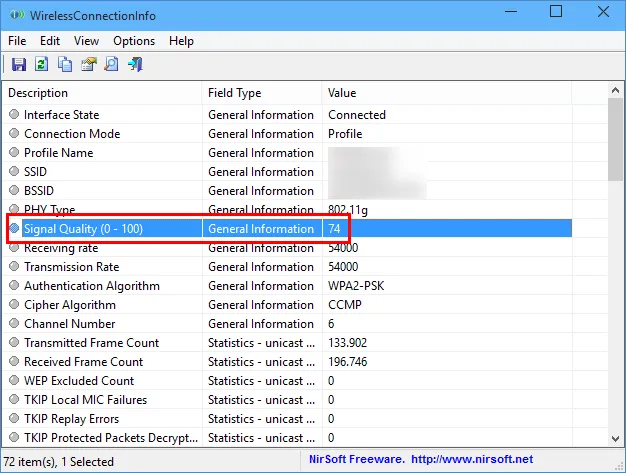The image size is (626, 473).
Task: Click the bullet icon beside Received Frame Count
Action: click(x=14, y=361)
